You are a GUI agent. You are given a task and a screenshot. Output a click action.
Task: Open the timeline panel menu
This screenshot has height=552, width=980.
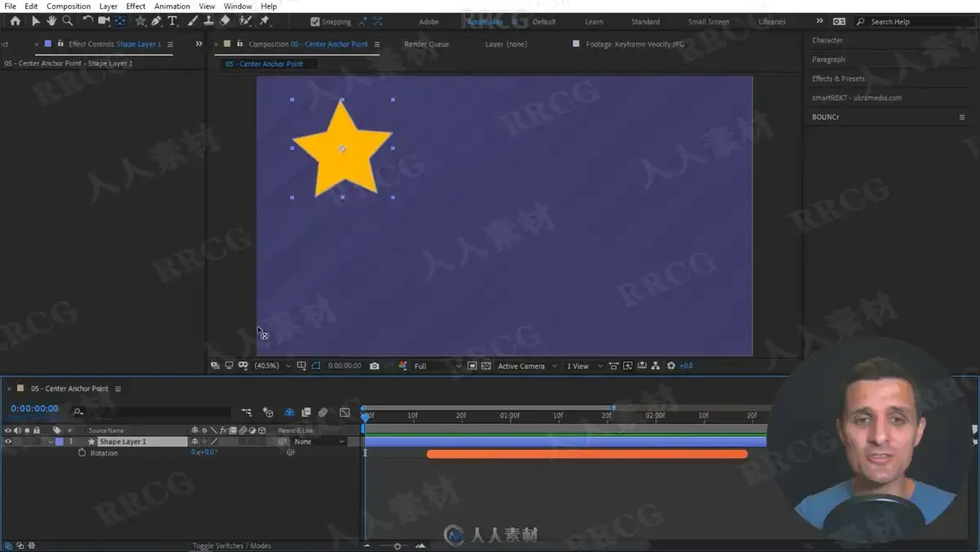118,389
